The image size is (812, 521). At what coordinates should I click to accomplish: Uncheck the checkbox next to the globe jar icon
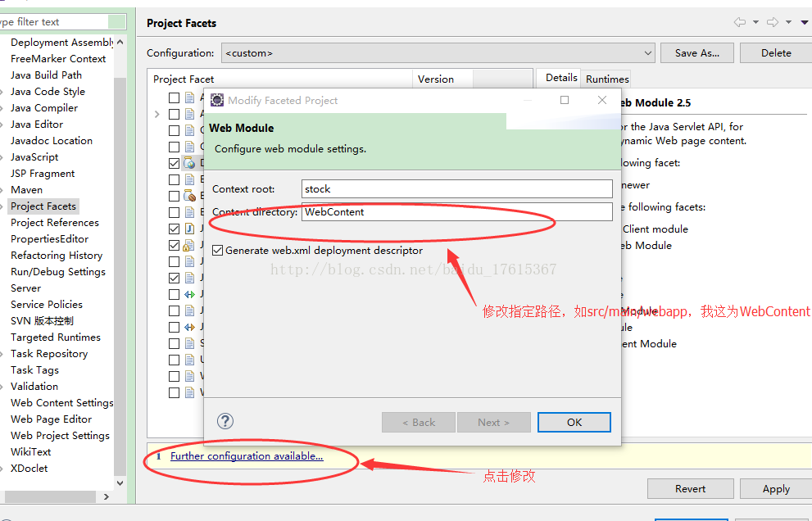174,163
